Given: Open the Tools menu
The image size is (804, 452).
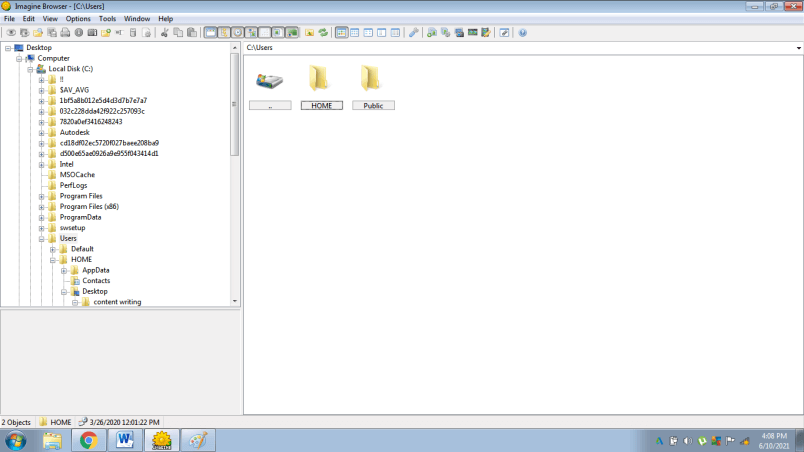Looking at the screenshot, I should pos(107,18).
